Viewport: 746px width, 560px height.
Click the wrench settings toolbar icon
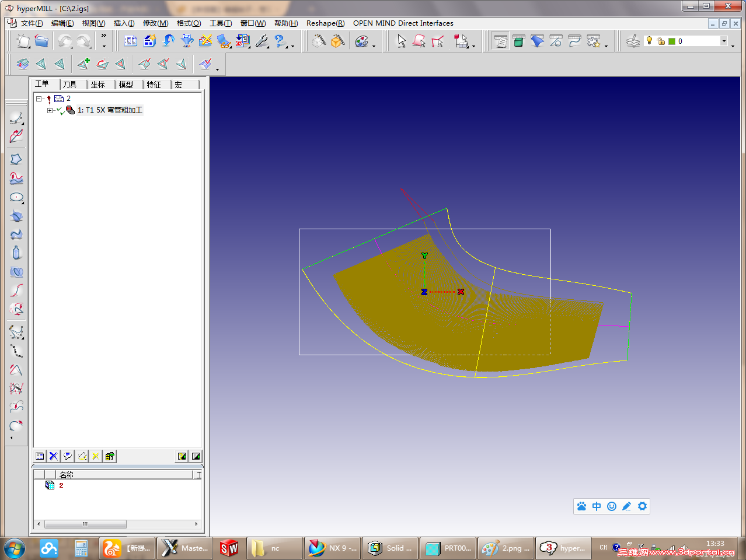click(x=262, y=41)
